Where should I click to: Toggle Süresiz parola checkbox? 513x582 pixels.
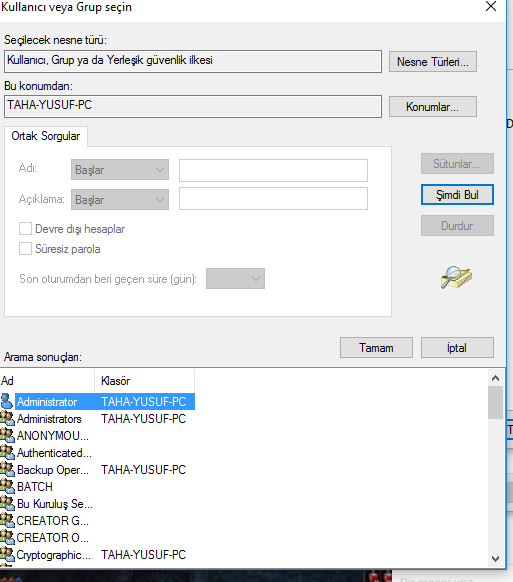(x=25, y=249)
